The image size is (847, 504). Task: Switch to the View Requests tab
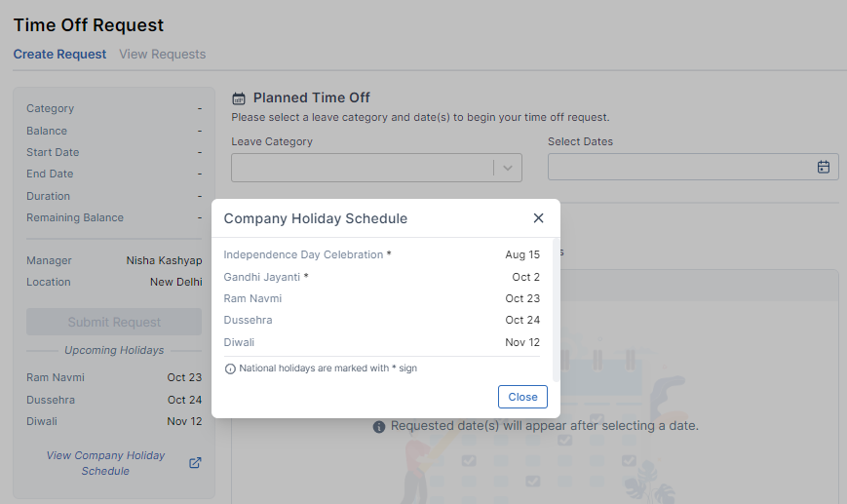(162, 54)
